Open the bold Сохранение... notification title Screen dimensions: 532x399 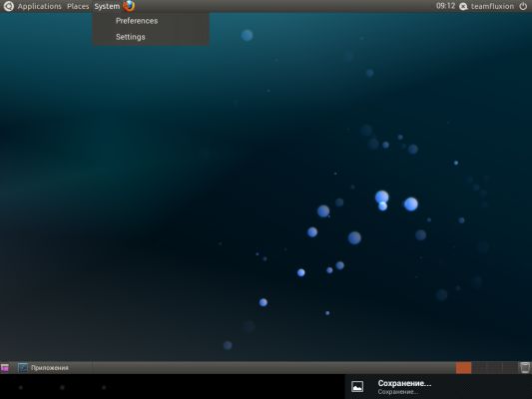click(404, 383)
